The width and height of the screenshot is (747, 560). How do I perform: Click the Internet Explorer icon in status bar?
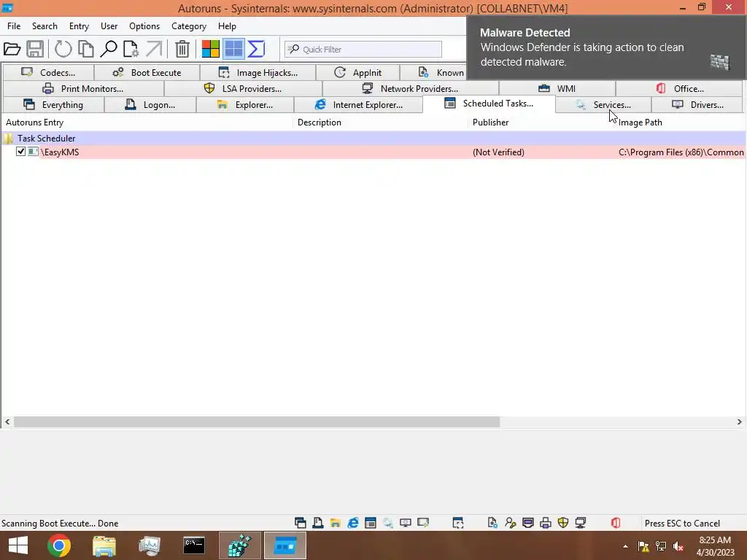tap(353, 523)
